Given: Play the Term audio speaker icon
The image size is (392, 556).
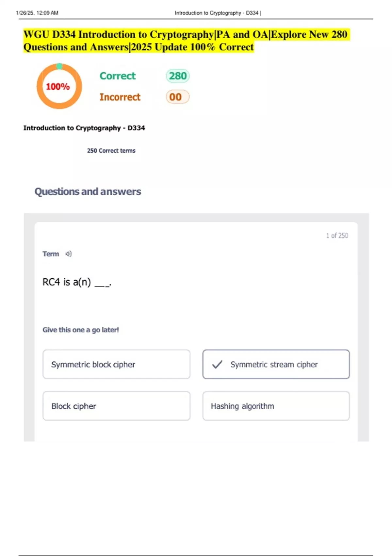Looking at the screenshot, I should pyautogui.click(x=69, y=254).
